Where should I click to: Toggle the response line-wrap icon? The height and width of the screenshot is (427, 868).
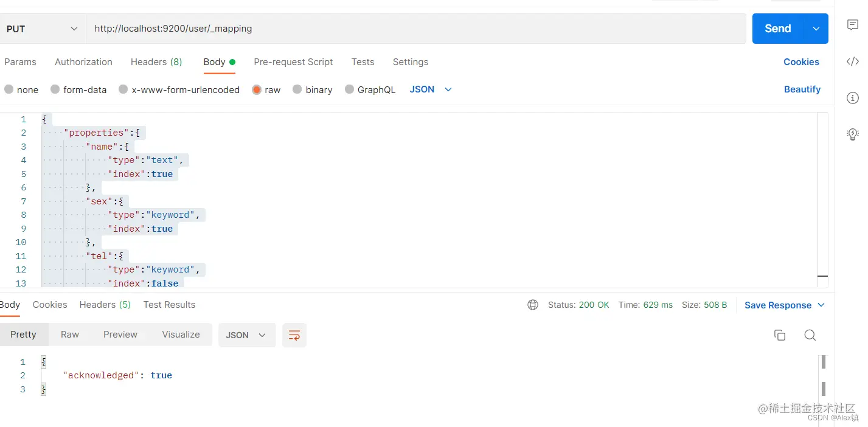(294, 335)
